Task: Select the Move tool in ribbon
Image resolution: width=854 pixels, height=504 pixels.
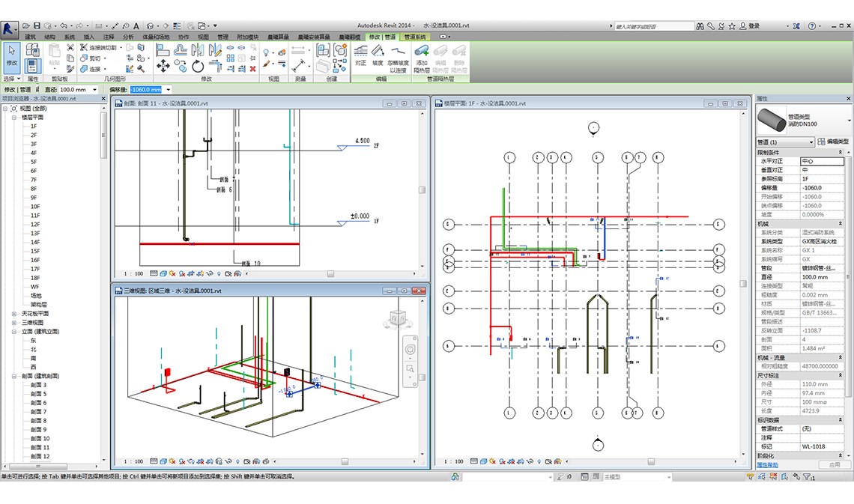Action: (x=163, y=67)
